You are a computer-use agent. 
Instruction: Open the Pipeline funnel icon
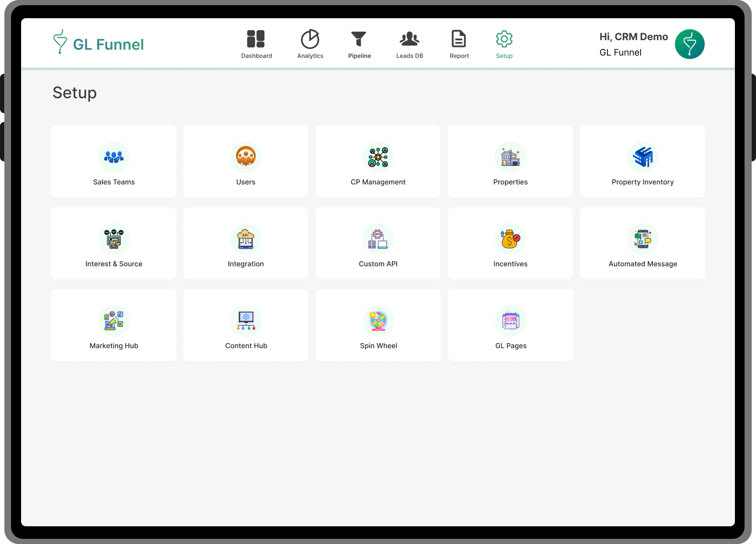point(358,39)
